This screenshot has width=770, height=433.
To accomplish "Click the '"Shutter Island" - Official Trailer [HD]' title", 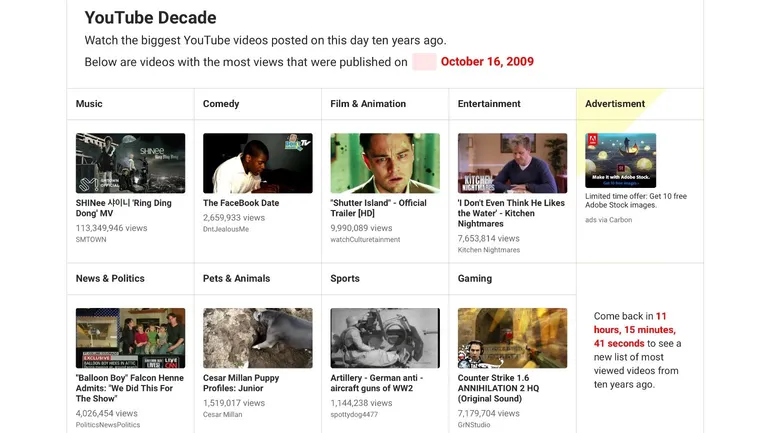I will pos(379,208).
